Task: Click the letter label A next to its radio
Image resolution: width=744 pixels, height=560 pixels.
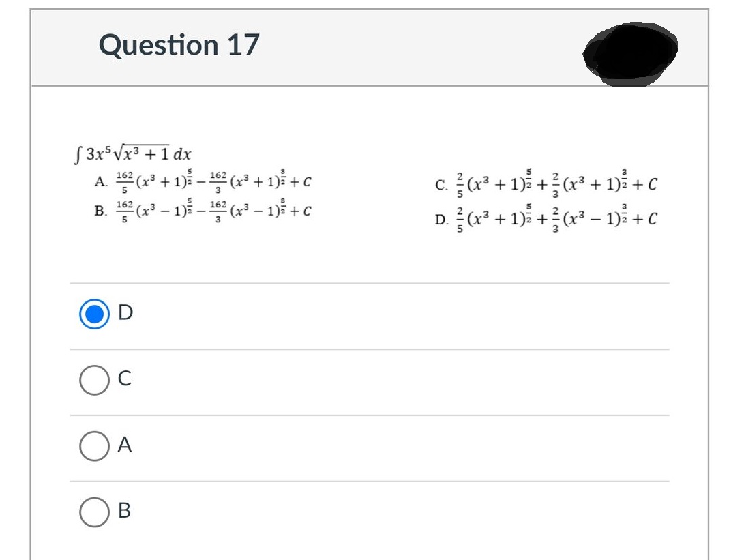Action: (x=125, y=445)
